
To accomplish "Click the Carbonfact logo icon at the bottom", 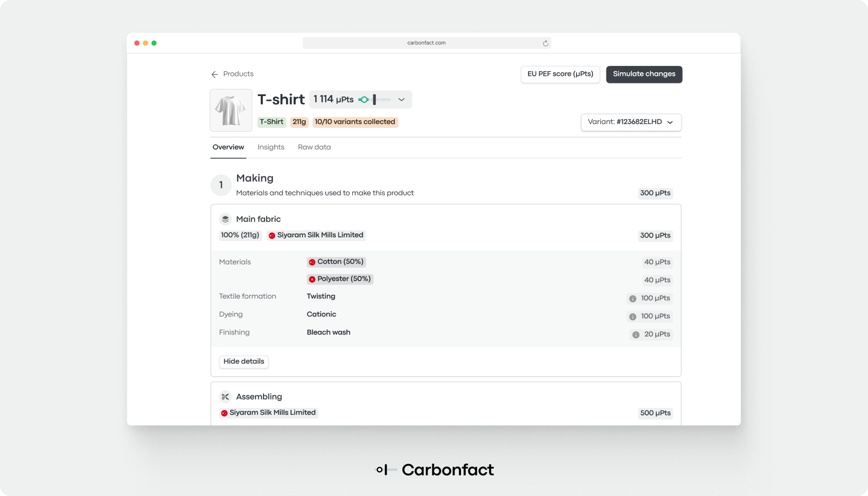I will tap(385, 470).
